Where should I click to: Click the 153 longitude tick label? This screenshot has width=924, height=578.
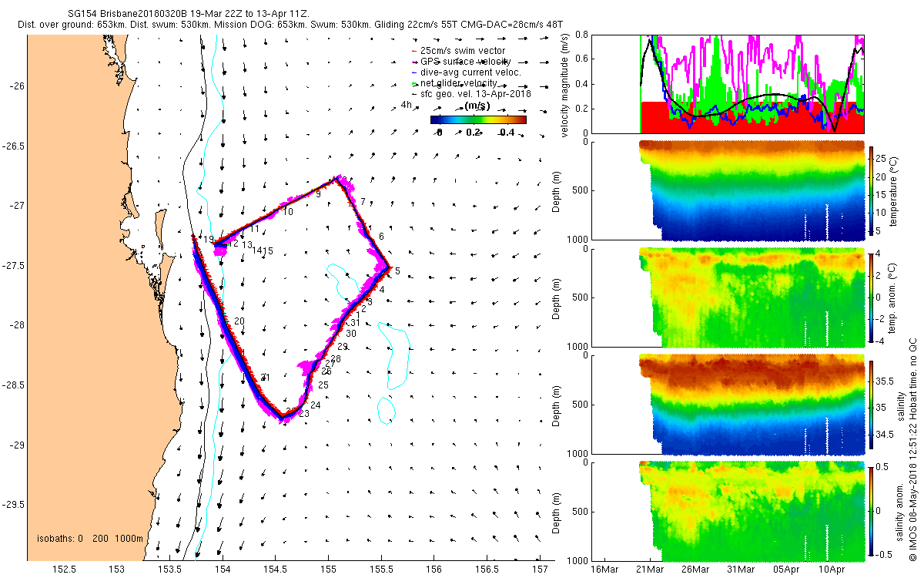coord(116,570)
